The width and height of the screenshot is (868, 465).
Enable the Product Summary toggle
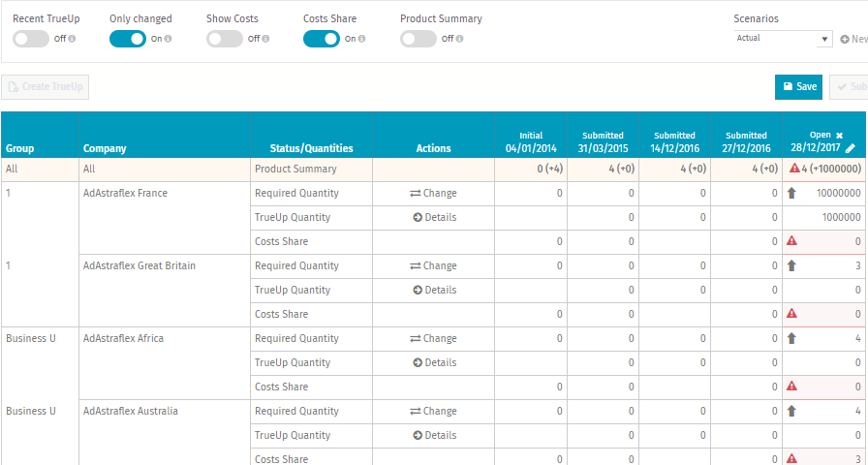click(x=418, y=39)
